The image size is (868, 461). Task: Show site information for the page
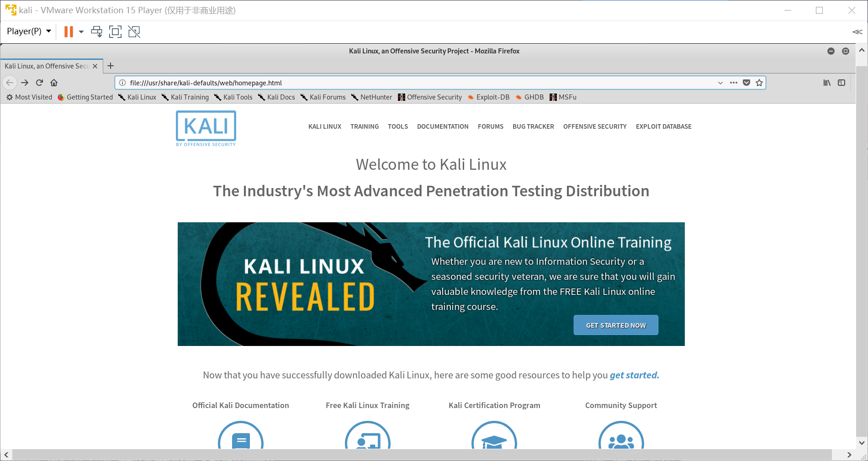[x=122, y=83]
